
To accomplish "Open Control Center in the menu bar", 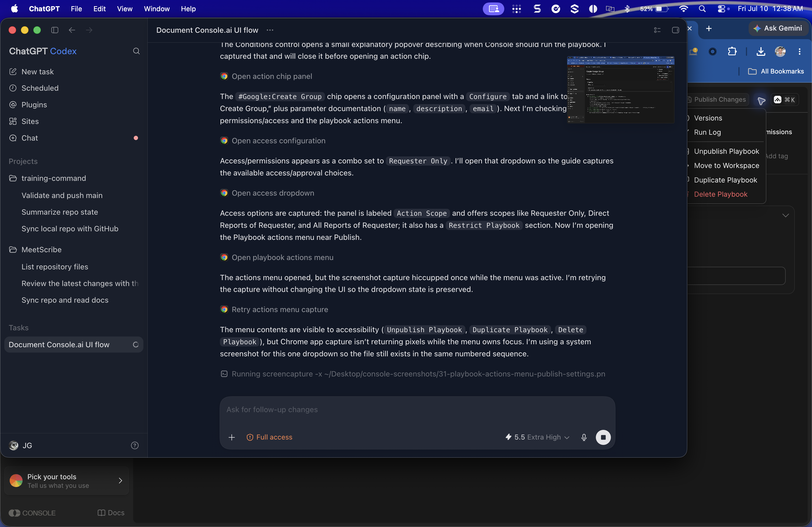I will 722,9.
